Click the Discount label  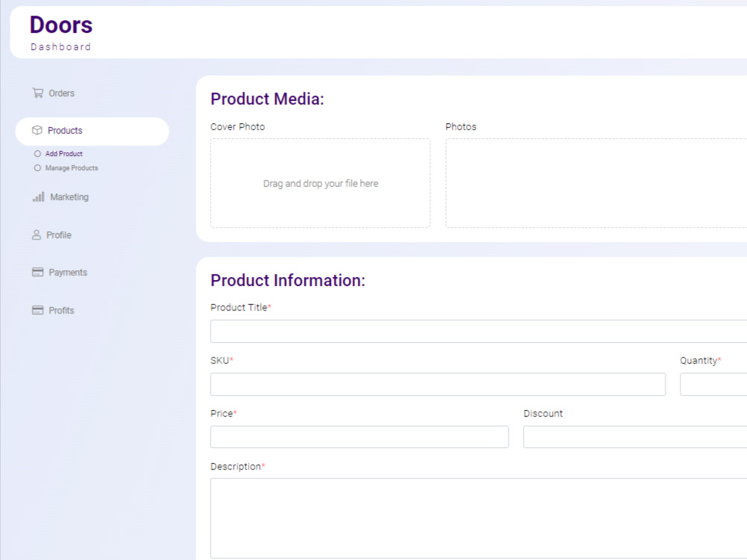tap(543, 414)
